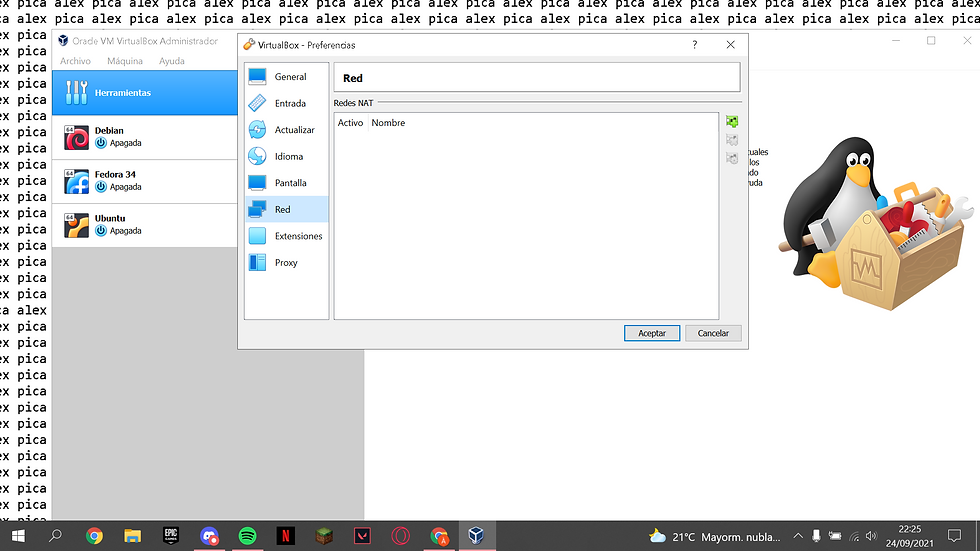Open Epic Games launcher from the taskbar
This screenshot has width=980, height=551.
pyautogui.click(x=171, y=536)
